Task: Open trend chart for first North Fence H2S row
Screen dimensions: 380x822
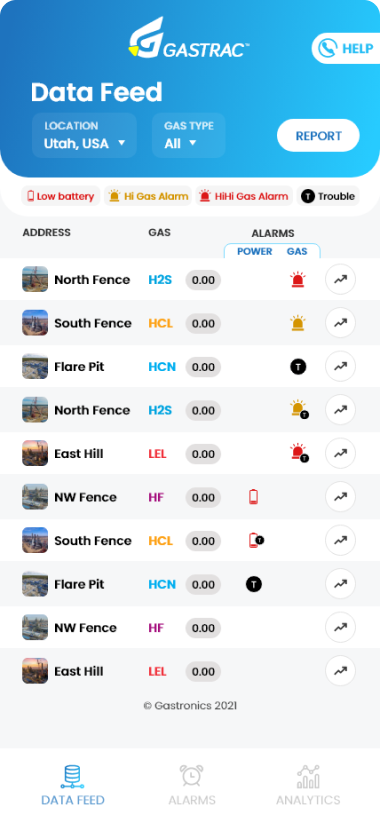Action: 341,279
